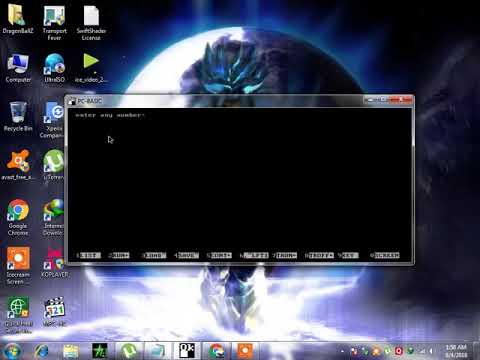Launch the Icecream Screen Recorder desktop shortcut
The image size is (480, 360).
(18, 266)
